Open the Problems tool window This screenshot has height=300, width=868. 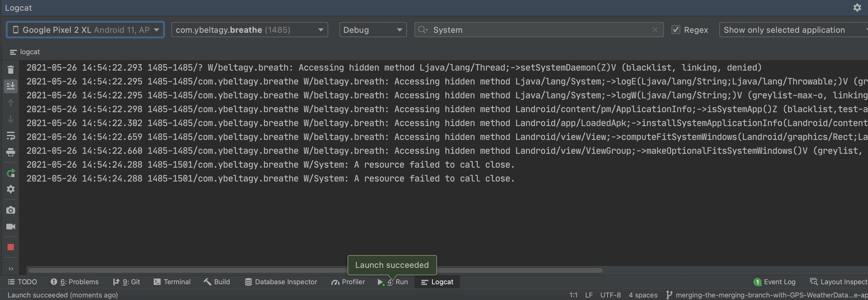click(74, 282)
